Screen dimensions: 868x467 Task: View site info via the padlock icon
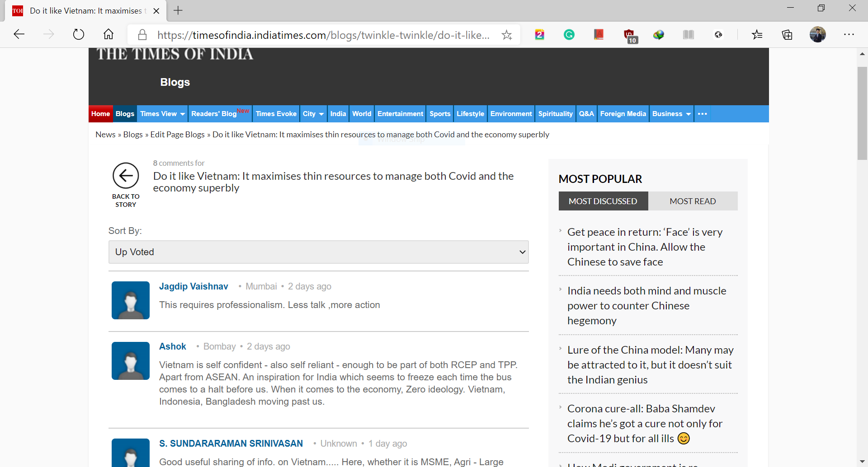click(x=142, y=35)
